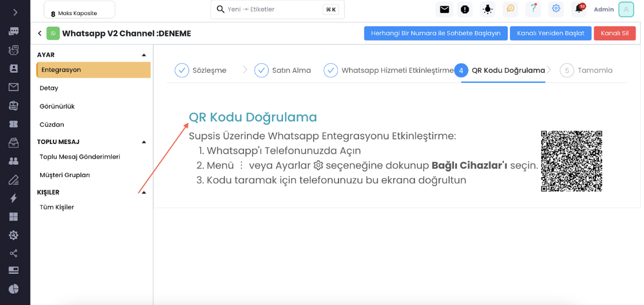The height and width of the screenshot is (305, 644).
Task: Toggle the light bulb theme icon
Action: tap(487, 9)
